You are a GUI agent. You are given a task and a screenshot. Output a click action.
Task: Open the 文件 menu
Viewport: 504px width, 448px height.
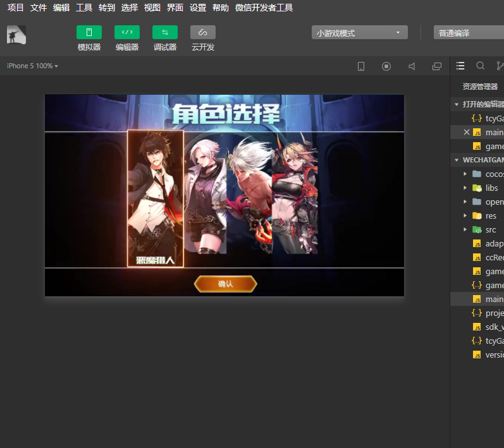click(x=38, y=8)
